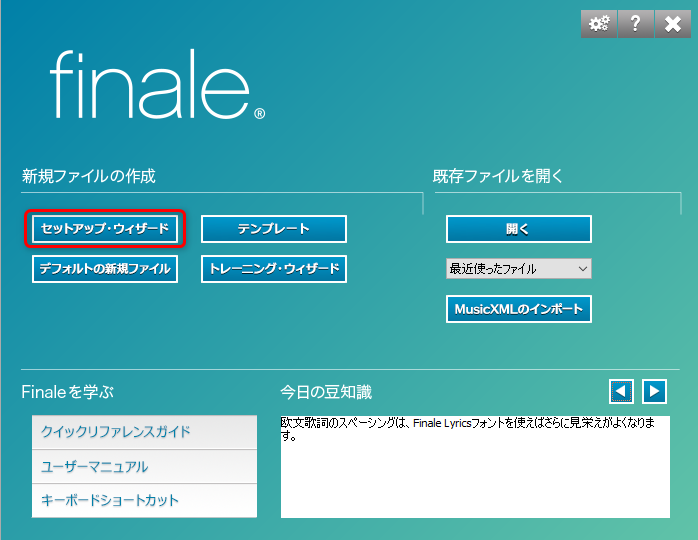
Task: Open ユーザーマニュアル link
Action: click(144, 467)
